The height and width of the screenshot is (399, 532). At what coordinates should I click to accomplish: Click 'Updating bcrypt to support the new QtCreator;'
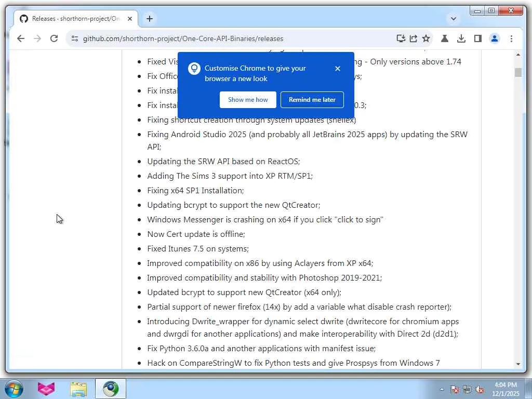(234, 205)
